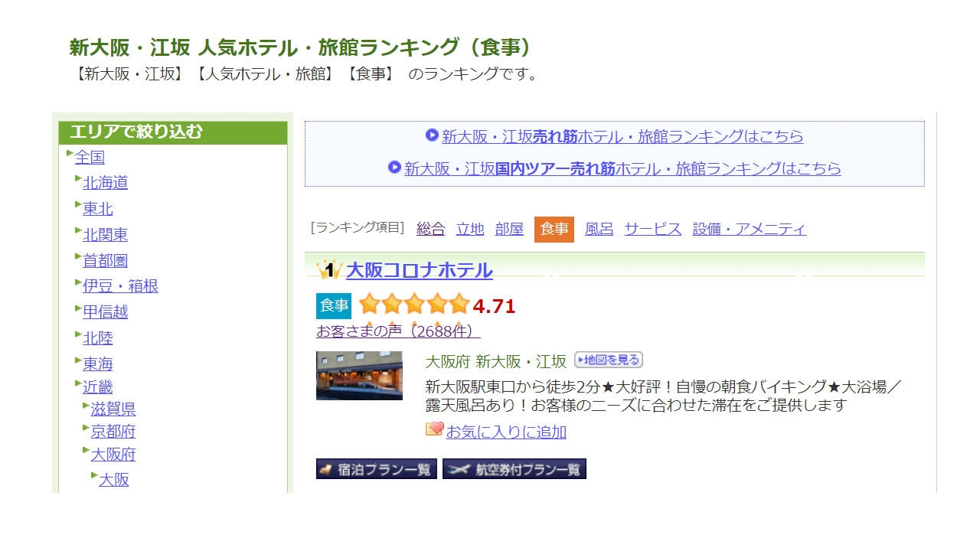Open the 全国 area link
980x551 pixels.
coord(90,158)
